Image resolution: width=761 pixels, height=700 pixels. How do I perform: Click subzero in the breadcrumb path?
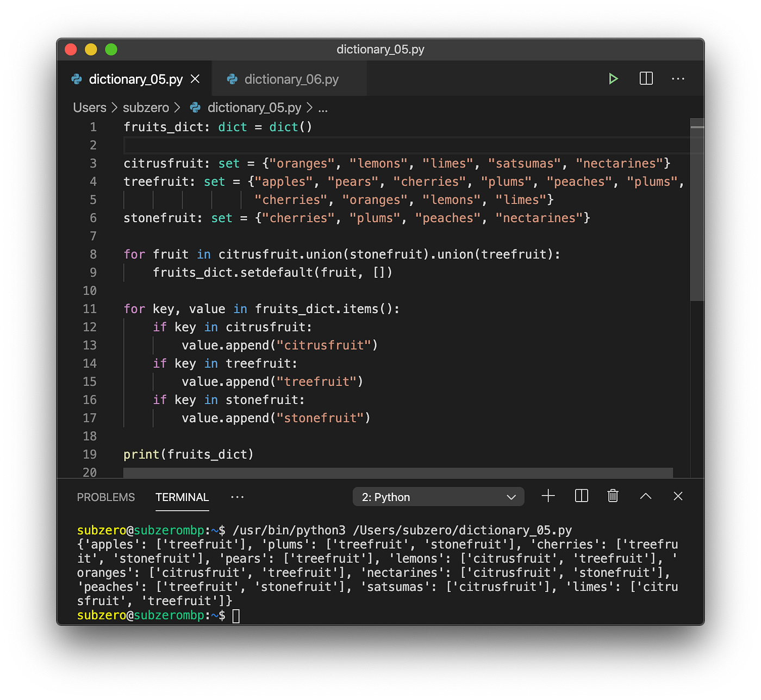(146, 108)
